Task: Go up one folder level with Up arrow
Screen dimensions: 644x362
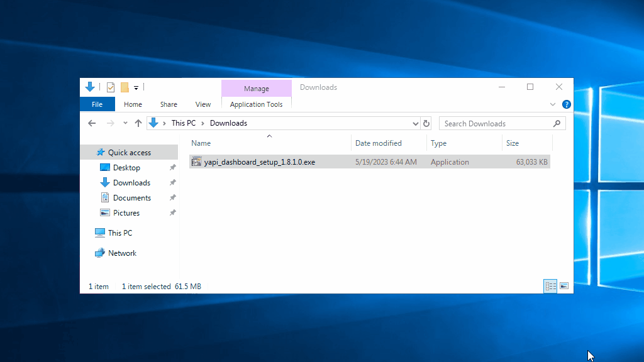Action: [x=138, y=123]
